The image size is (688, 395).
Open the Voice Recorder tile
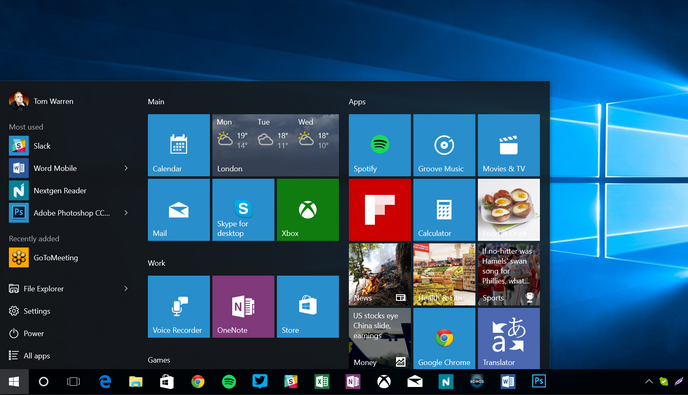(x=179, y=307)
